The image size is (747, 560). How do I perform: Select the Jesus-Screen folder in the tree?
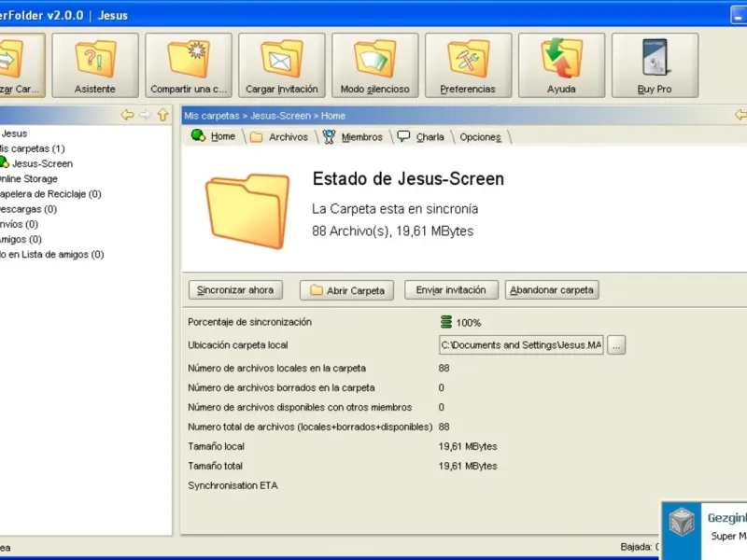coord(36,163)
